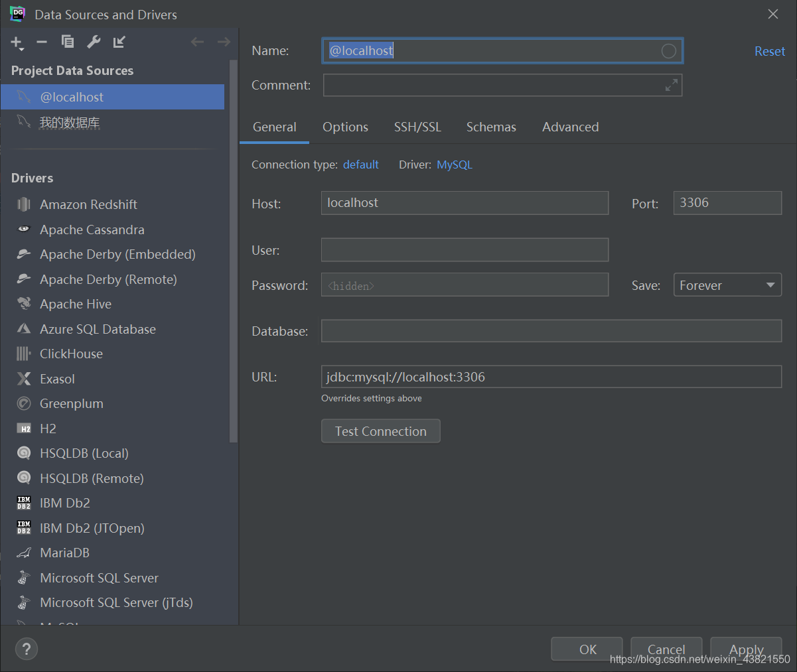Select Exasol driver name
The height and width of the screenshot is (672, 797).
pos(57,379)
